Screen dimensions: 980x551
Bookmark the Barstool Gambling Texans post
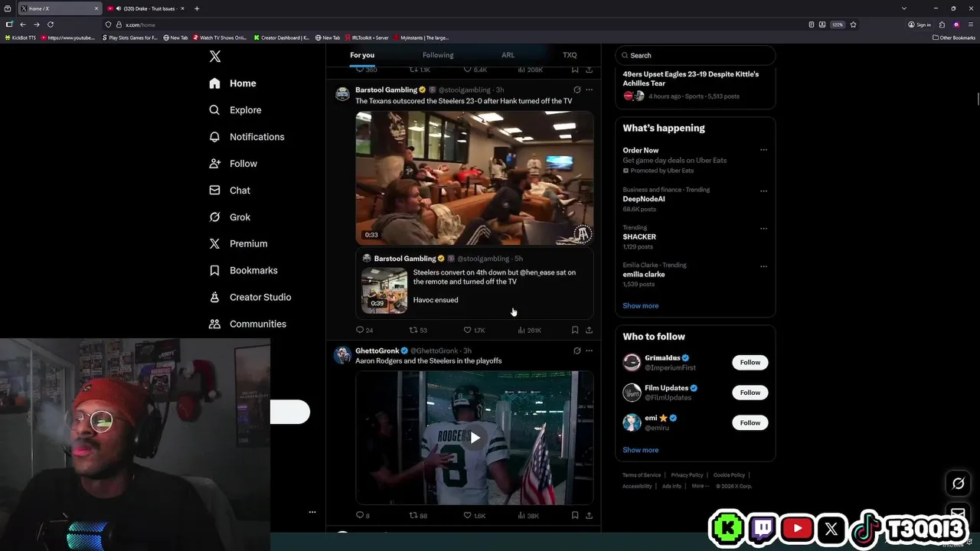pos(575,331)
